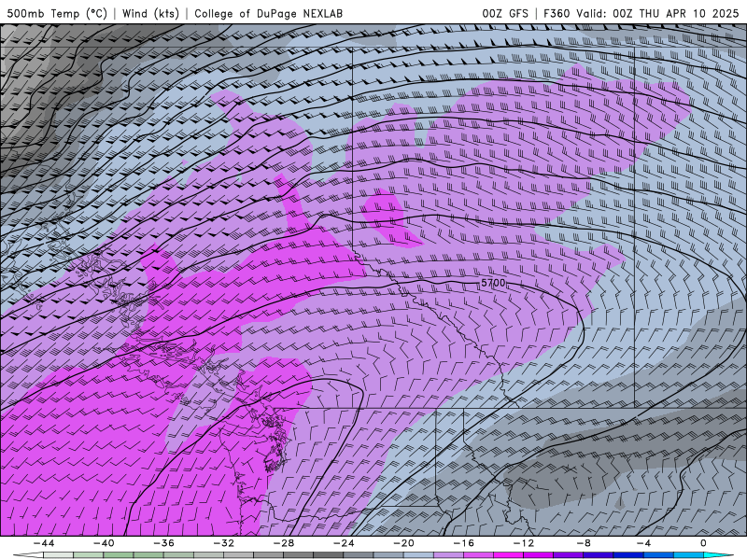747x560 pixels.
Task: Click the -4 value on the color scale
Action: (x=643, y=543)
